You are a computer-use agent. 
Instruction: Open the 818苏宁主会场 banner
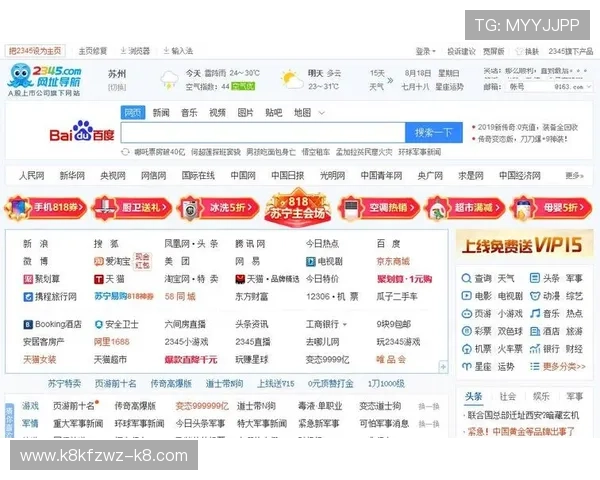(x=298, y=208)
